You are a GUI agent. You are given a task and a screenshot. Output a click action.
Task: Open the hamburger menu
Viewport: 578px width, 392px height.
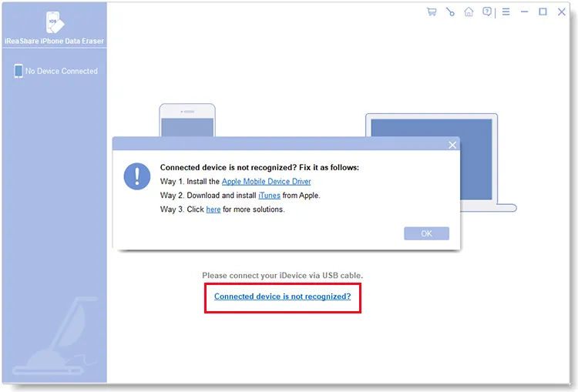click(x=506, y=12)
